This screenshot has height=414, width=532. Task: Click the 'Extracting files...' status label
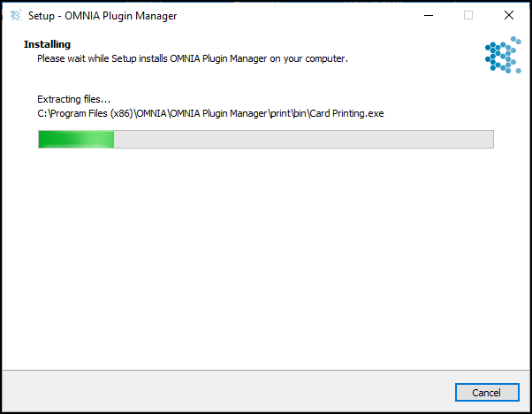[73, 99]
